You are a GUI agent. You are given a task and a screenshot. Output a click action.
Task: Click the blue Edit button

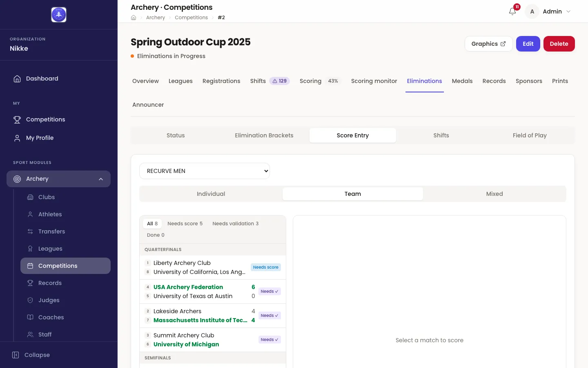point(528,44)
